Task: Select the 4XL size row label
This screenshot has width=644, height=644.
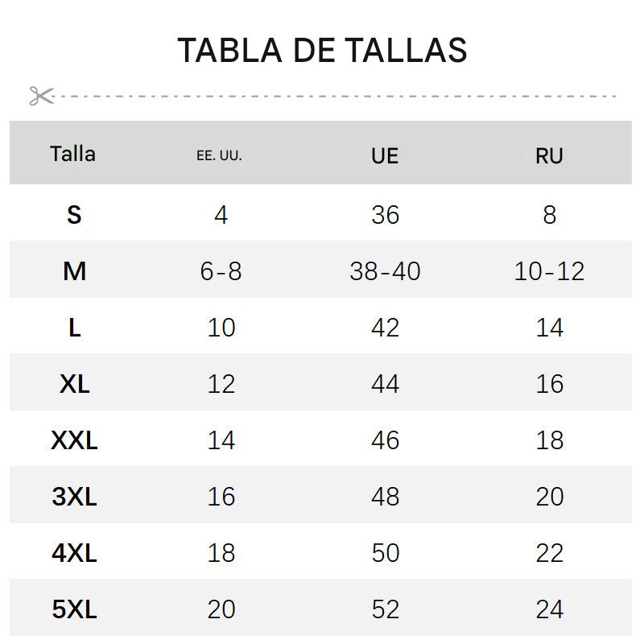Action: [74, 553]
